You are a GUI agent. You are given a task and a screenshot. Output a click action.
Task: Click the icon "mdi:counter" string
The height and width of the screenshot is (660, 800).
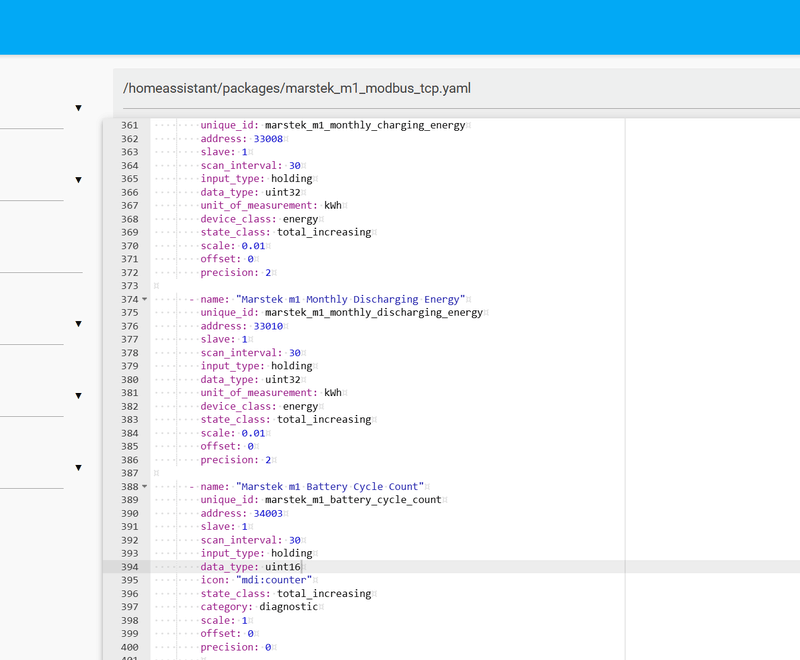click(x=273, y=580)
